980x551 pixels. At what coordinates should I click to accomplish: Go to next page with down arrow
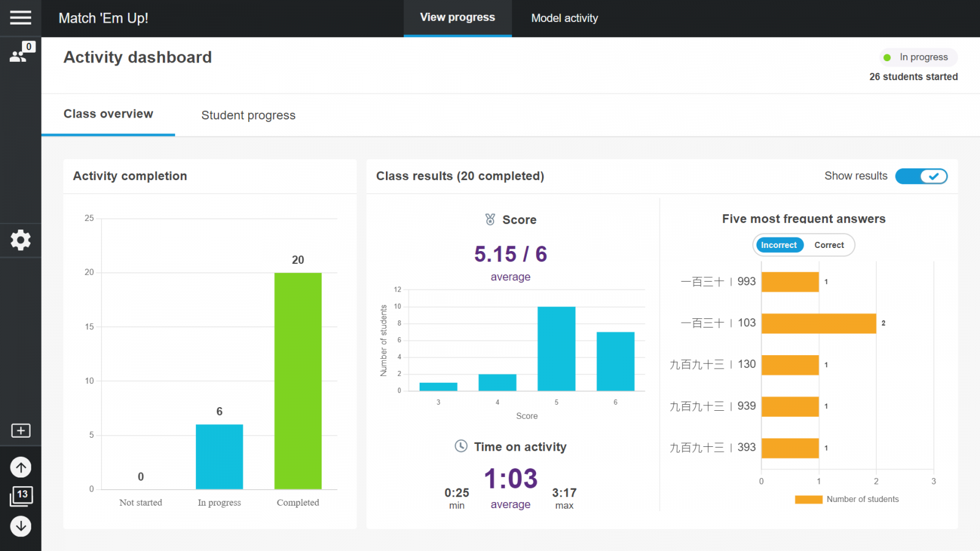21,526
